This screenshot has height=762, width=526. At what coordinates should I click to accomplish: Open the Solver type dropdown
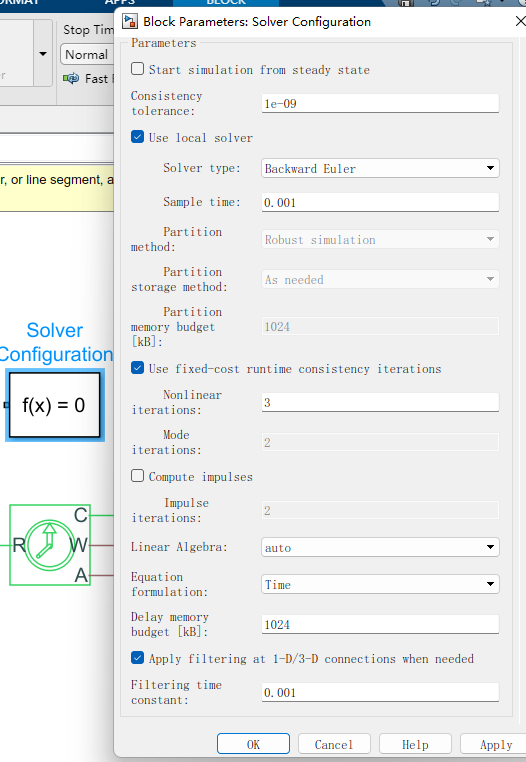(380, 168)
